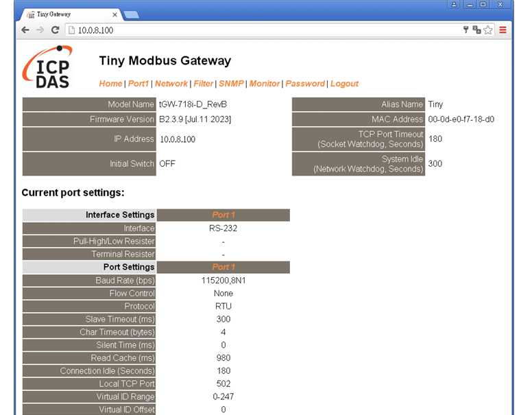Click the Model Name label cell
532x415 pixels.
tap(89, 104)
